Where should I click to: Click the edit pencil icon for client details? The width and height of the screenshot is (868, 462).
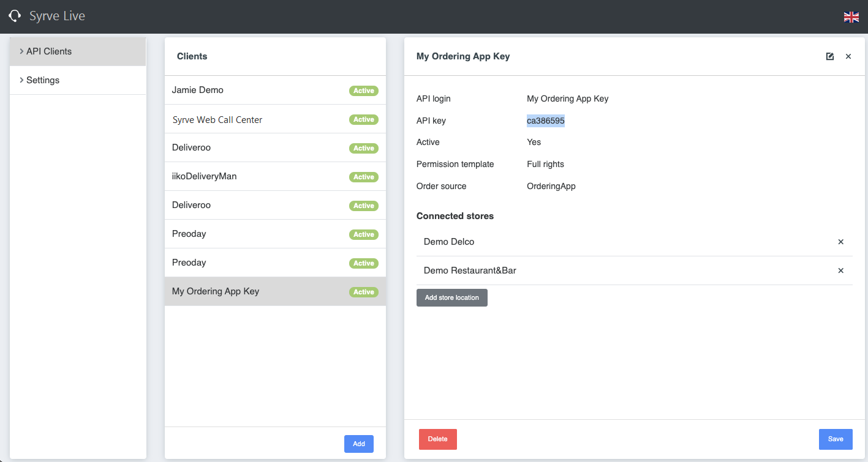point(830,56)
